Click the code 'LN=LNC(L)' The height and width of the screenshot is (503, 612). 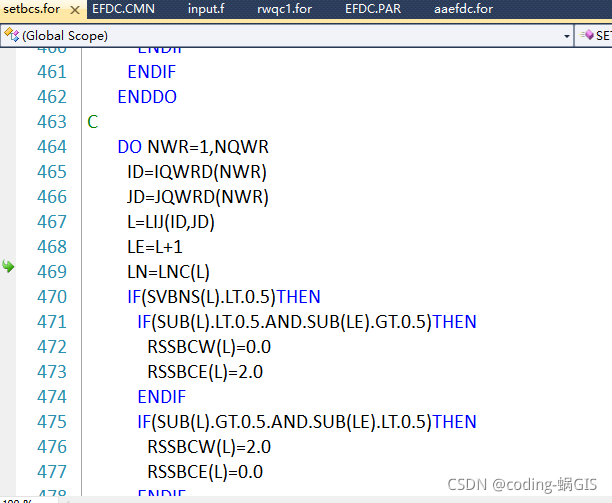(x=169, y=272)
